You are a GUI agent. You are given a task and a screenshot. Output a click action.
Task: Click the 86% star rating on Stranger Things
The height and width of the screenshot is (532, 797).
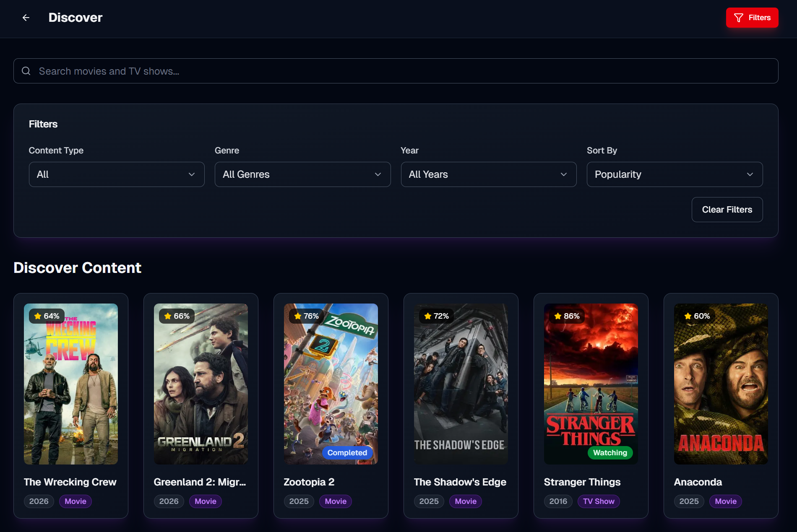[x=567, y=316]
